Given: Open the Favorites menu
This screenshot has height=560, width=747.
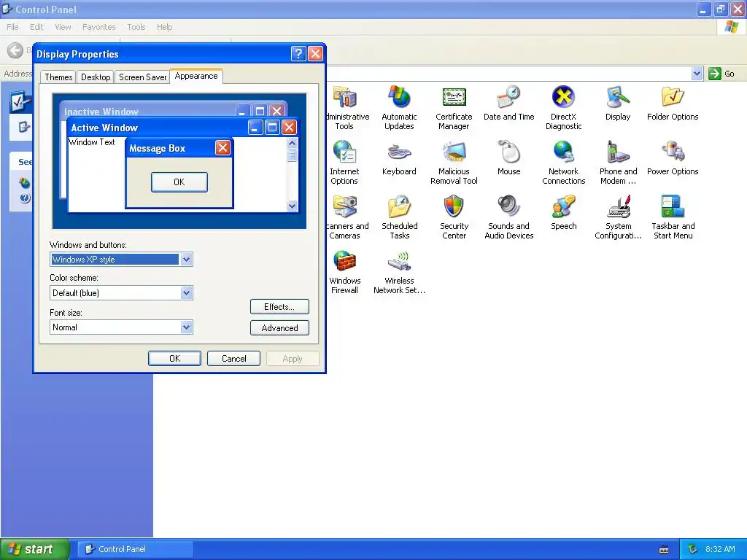Looking at the screenshot, I should click(x=99, y=27).
